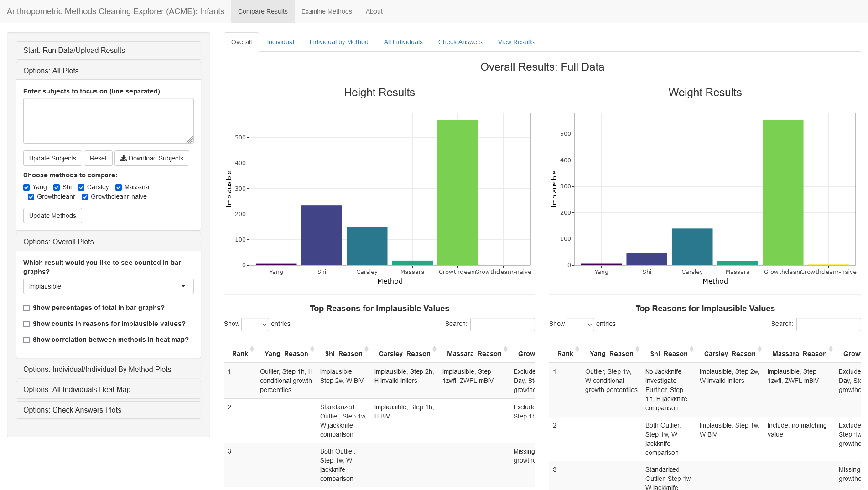Select the Overall tab
868x490 pixels.
pyautogui.click(x=241, y=42)
